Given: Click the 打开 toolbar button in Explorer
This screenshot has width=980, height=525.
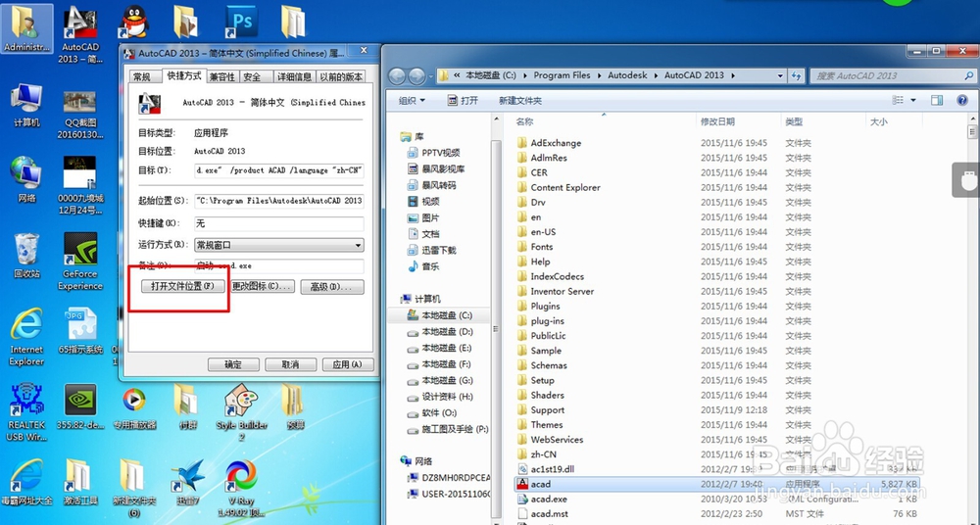Looking at the screenshot, I should (464, 101).
